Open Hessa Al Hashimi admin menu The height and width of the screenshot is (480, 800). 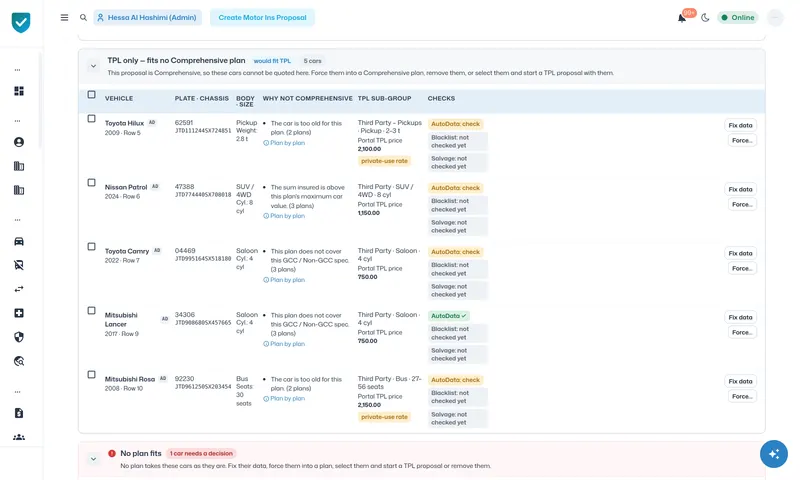(x=147, y=17)
